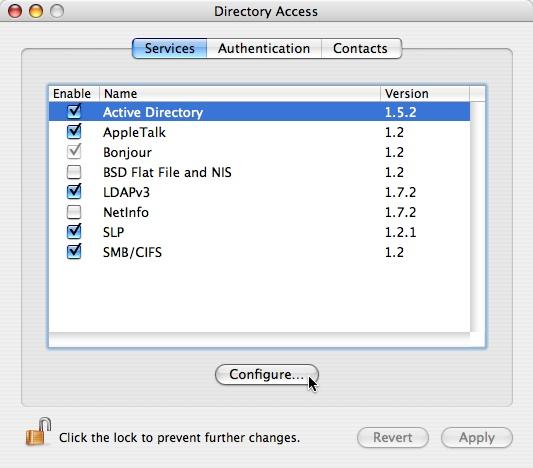The width and height of the screenshot is (533, 468).
Task: Select the AppleTalk service row
Action: tap(259, 132)
